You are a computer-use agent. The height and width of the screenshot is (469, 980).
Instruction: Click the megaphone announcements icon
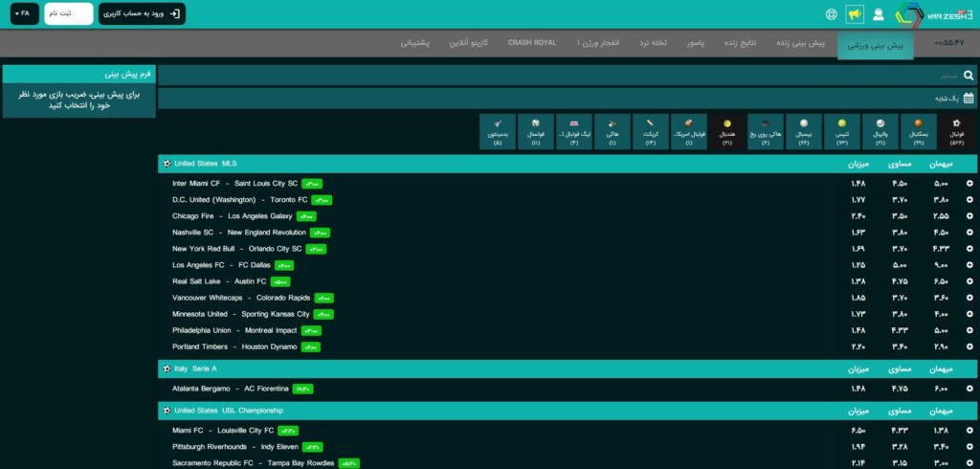point(855,14)
